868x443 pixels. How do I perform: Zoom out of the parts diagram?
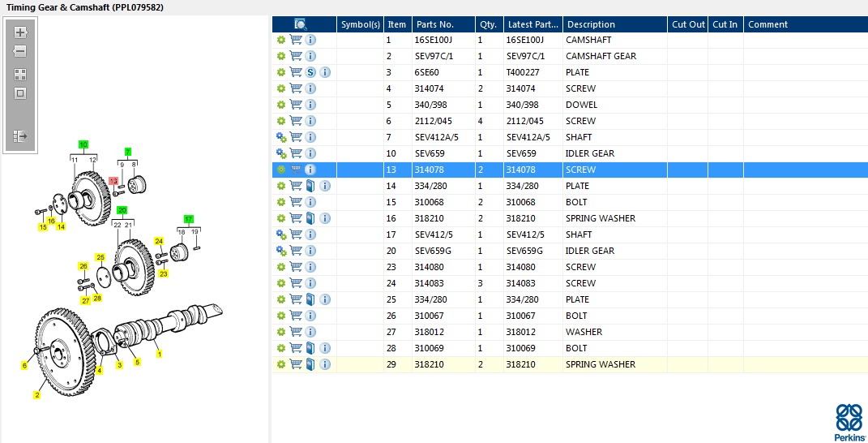20,51
